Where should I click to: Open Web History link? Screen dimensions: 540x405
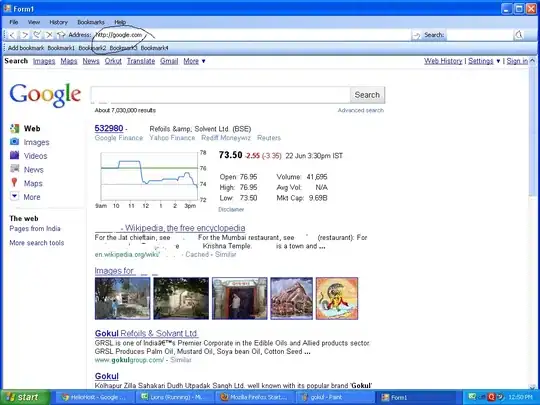tap(443, 61)
